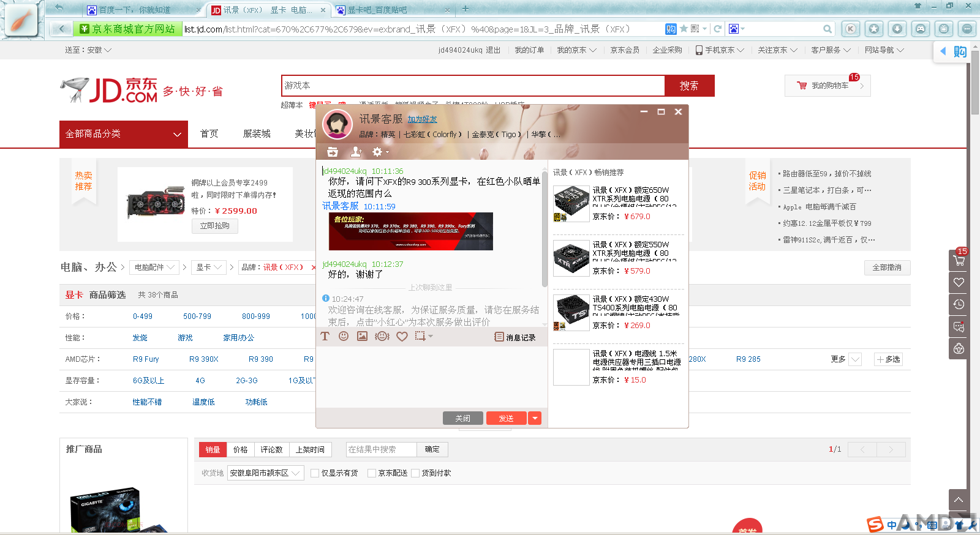Click the add-contact icon in chat toolbar
The image size is (980, 535).
pyautogui.click(x=356, y=152)
